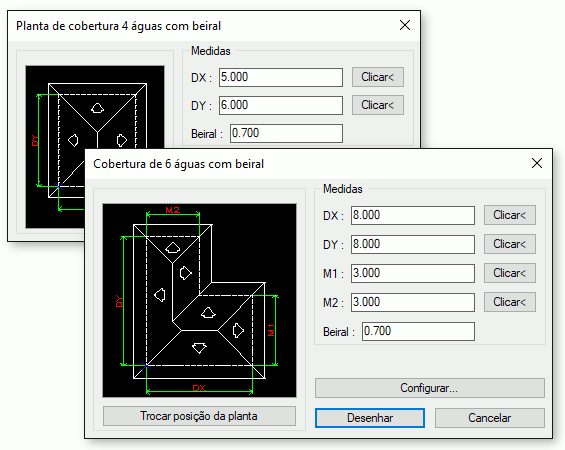Viewport: 565px width, 450px height.
Task: Close the Cobertura de 6 águas dialog
Action: click(x=537, y=163)
